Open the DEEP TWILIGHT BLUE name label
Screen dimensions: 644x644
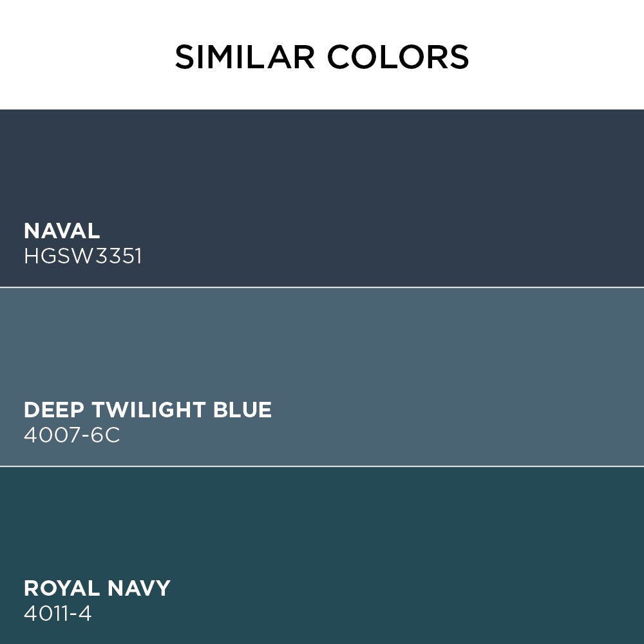tap(148, 410)
